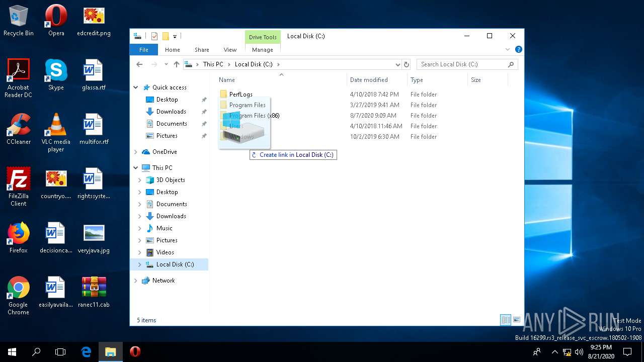Expand the ribbon with the chevron

point(508,49)
